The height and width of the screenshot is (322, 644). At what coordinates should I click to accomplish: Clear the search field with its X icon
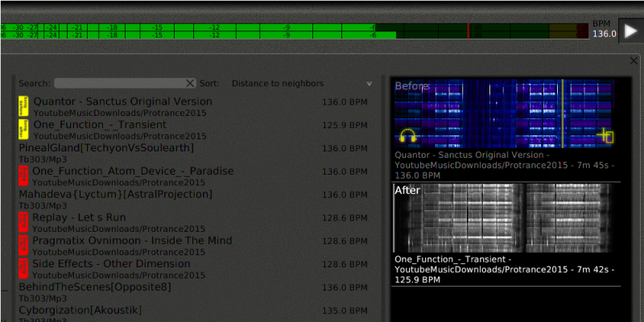190,84
